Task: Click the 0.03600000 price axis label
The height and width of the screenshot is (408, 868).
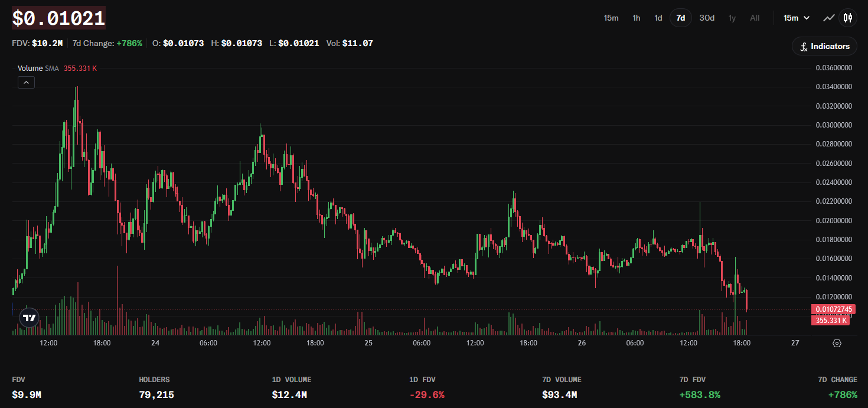Action: [x=834, y=68]
